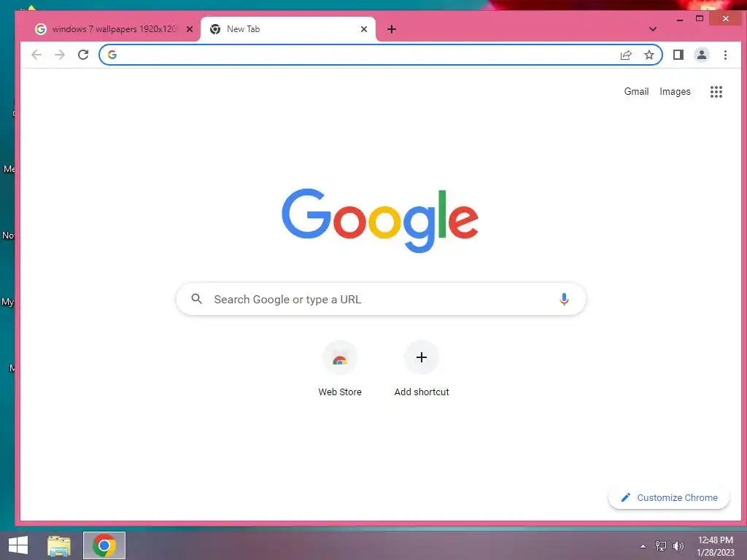Viewport: 747px width, 560px height.
Task: Open the volume tray icon
Action: (x=678, y=546)
